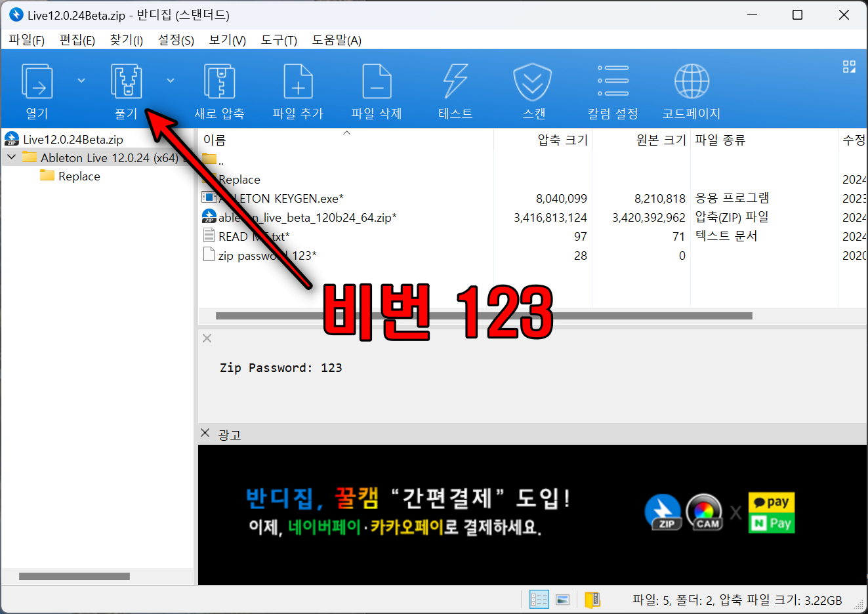This screenshot has width=868, height=614.
Task: Select the ABLETON KEYGEN.exe file row
Action: click(x=533, y=198)
